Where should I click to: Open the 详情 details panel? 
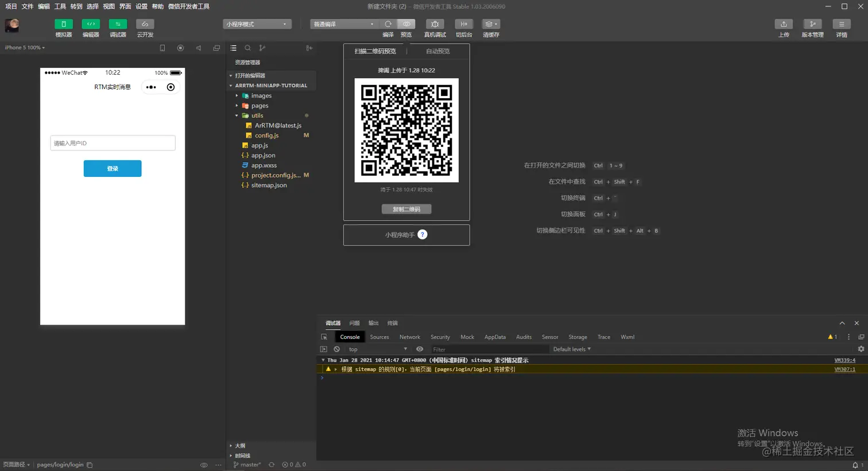pyautogui.click(x=842, y=24)
